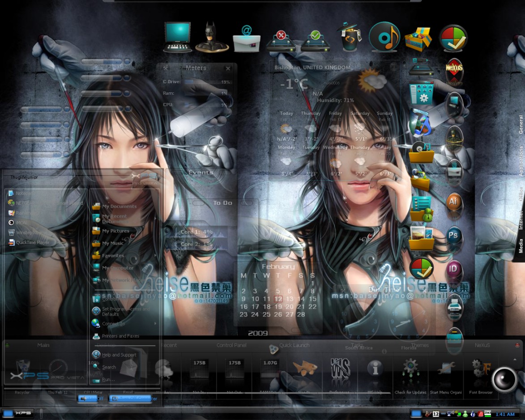The image size is (525, 420).
Task: Open the control panel gear window icon
Action: click(x=421, y=94)
